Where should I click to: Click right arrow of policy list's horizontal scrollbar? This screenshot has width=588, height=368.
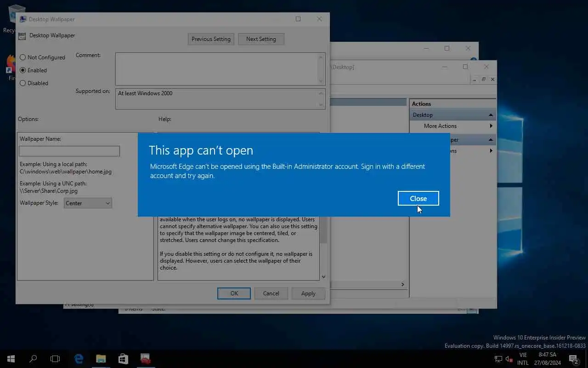pyautogui.click(x=402, y=284)
